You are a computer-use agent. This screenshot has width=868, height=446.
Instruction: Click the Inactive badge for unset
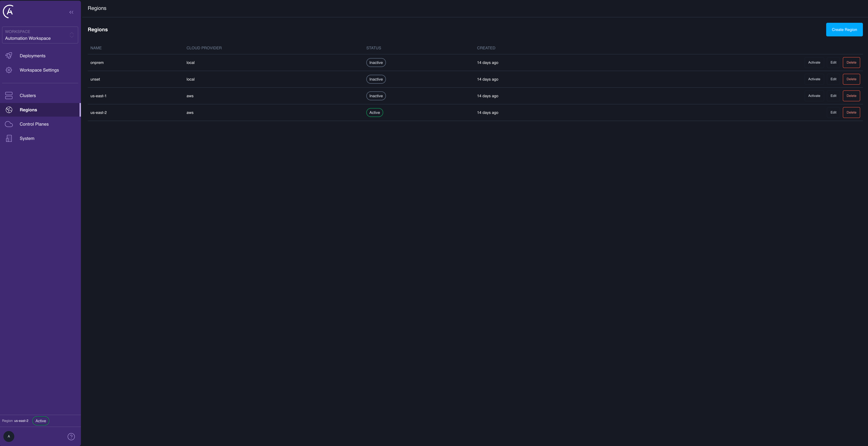pyautogui.click(x=376, y=80)
